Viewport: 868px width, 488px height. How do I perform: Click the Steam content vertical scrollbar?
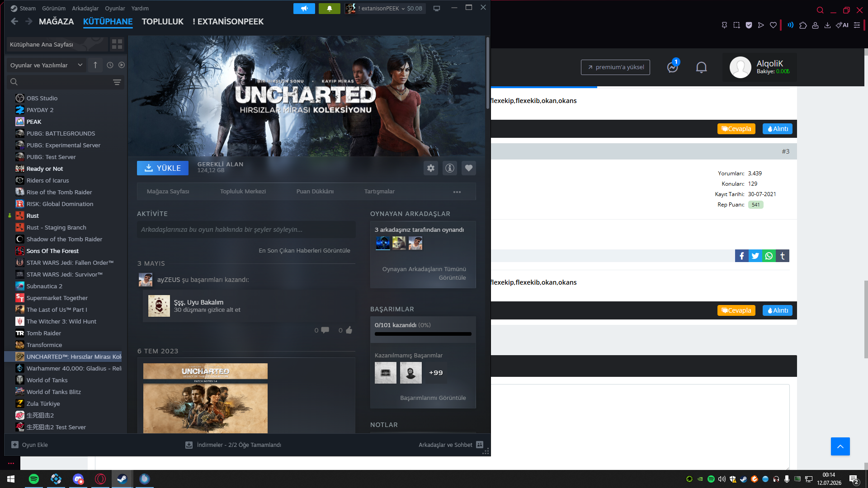click(x=488, y=72)
